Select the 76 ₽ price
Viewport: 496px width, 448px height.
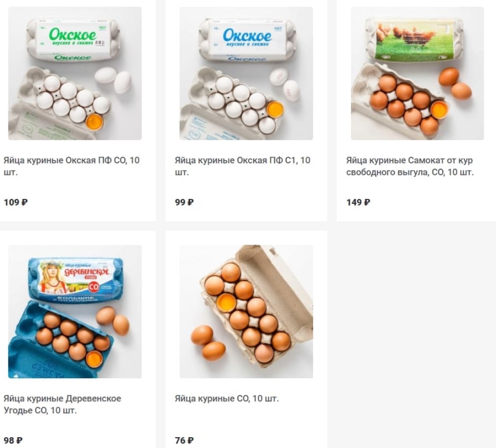(x=184, y=441)
